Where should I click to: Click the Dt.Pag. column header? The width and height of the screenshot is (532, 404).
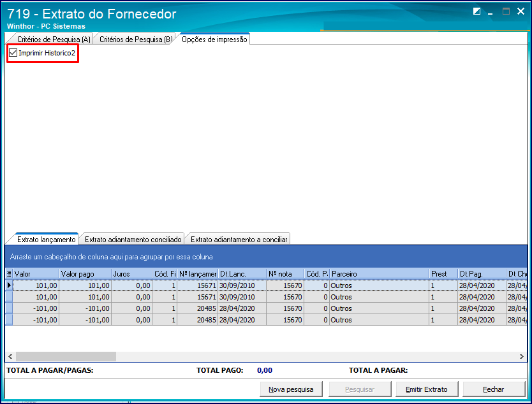pos(482,274)
